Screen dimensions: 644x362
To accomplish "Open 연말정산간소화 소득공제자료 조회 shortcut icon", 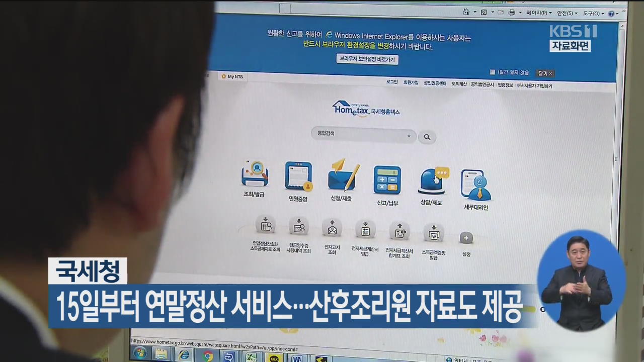I will (x=265, y=225).
